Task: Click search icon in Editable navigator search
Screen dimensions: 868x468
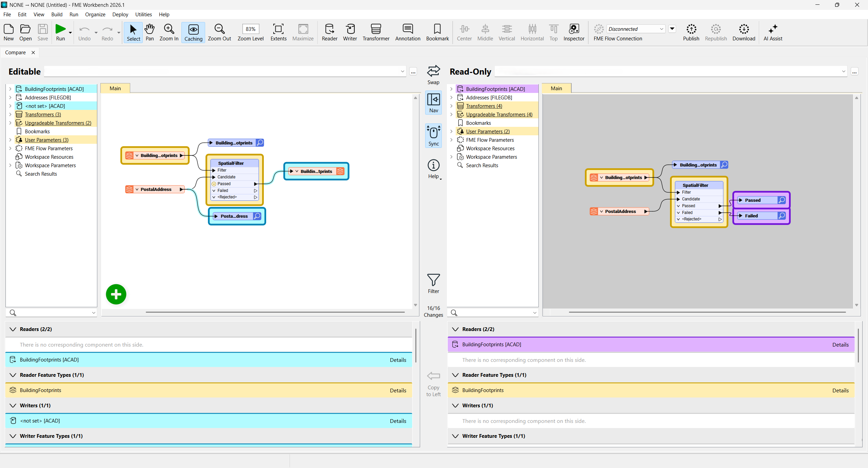Action: [x=13, y=313]
